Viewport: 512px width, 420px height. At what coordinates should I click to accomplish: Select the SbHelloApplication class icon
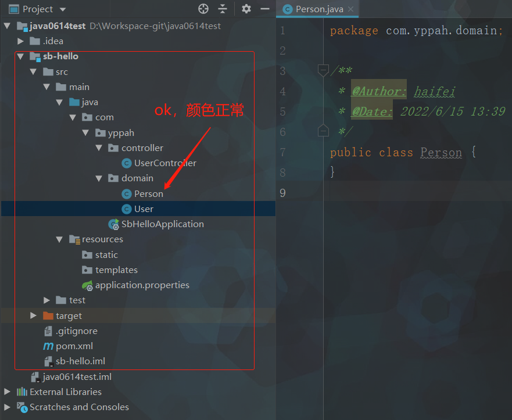(113, 224)
